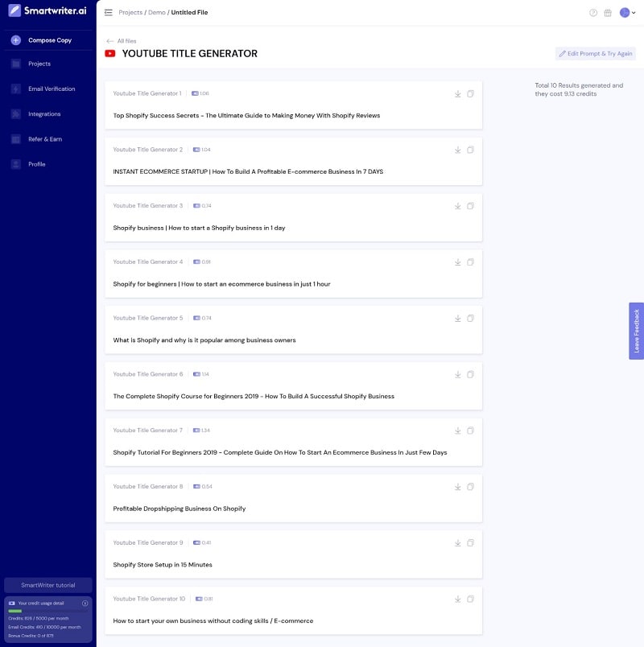The image size is (644, 647).
Task: Click the Untitled File breadcrumb name
Action: pos(189,12)
